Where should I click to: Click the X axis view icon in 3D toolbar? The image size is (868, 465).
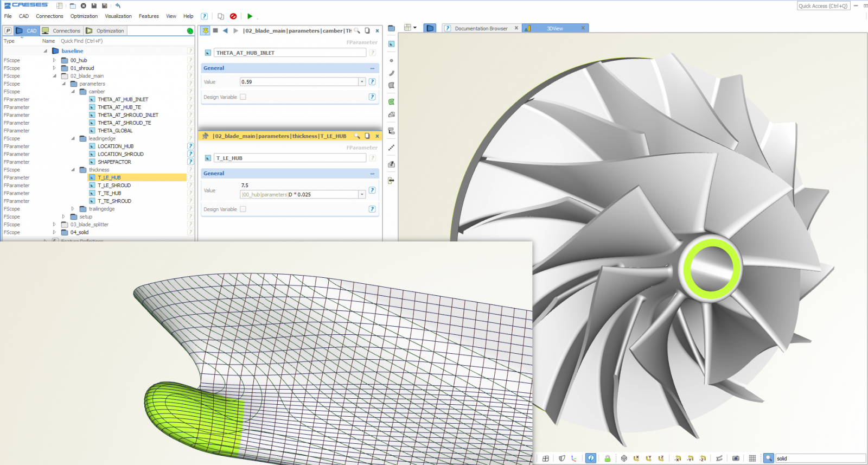tap(636, 458)
